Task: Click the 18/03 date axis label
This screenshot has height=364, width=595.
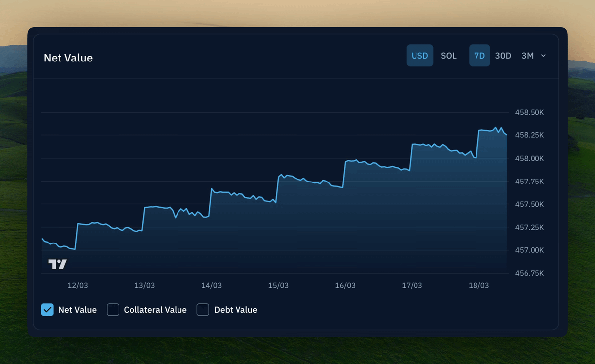Action: [479, 285]
